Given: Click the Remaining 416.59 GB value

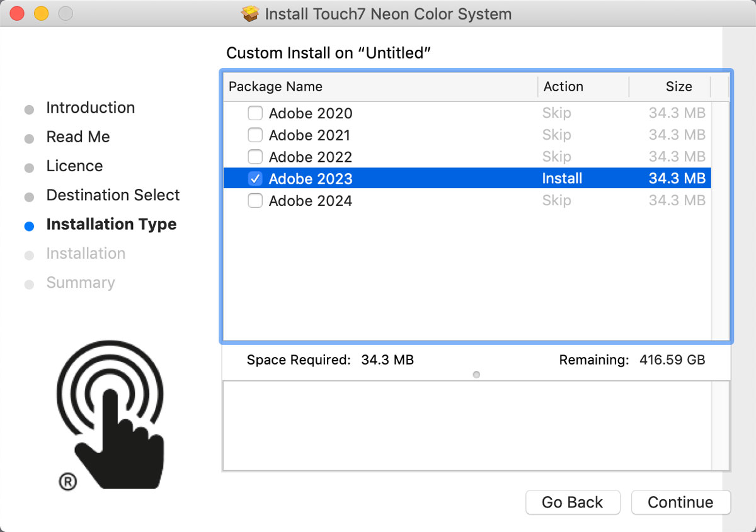Looking at the screenshot, I should tap(672, 360).
